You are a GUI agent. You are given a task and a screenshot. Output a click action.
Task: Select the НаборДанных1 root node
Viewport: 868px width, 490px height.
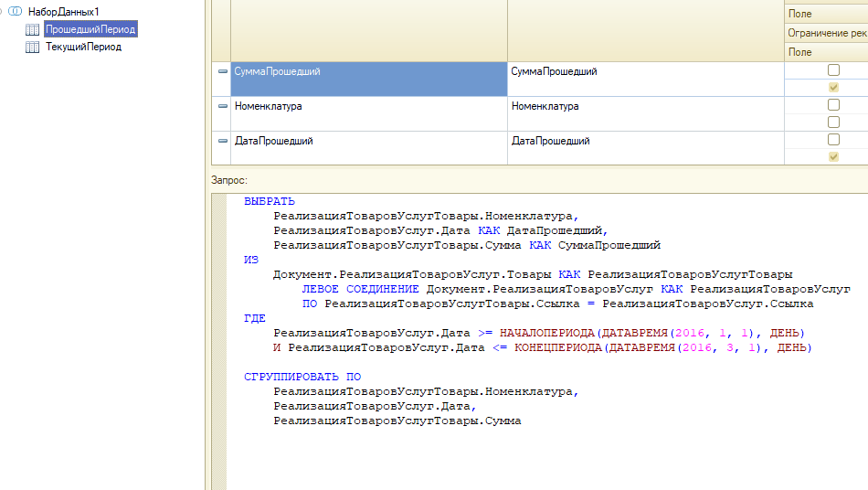click(x=63, y=11)
